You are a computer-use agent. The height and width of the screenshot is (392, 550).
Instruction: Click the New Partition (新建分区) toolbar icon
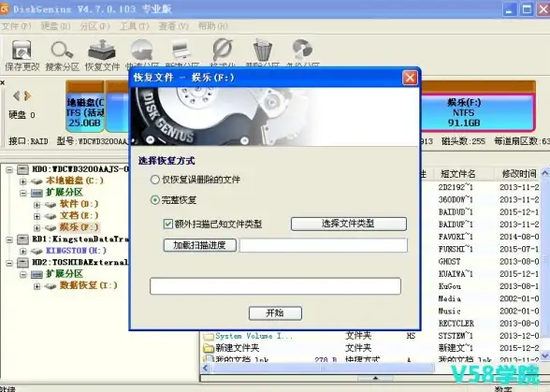pyautogui.click(x=181, y=50)
